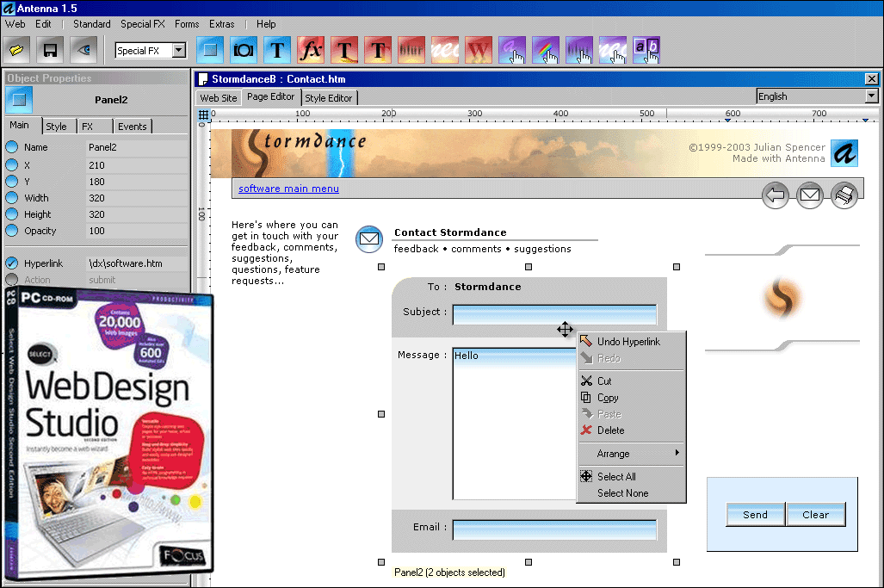
Task: Click Antenna app icon in title bar
Action: point(8,9)
